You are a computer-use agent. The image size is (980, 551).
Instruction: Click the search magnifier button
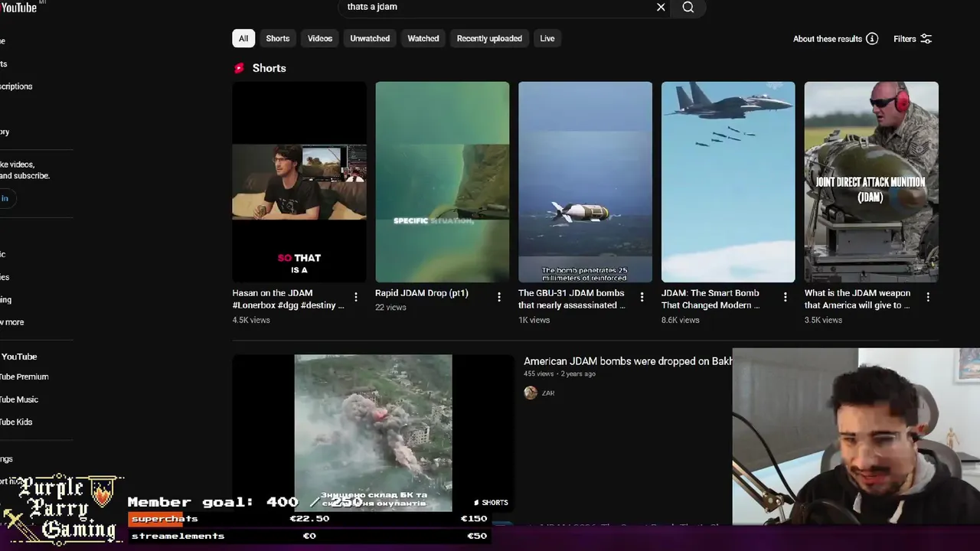688,7
